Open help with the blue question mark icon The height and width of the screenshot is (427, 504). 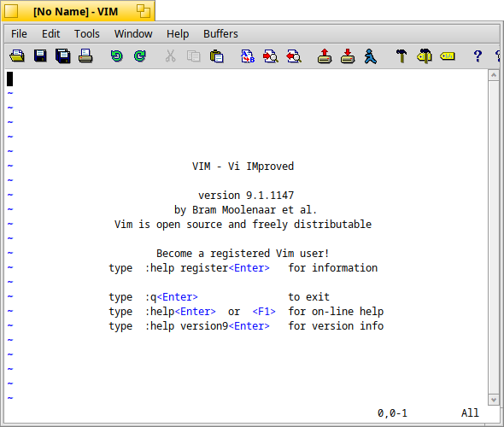tap(478, 56)
